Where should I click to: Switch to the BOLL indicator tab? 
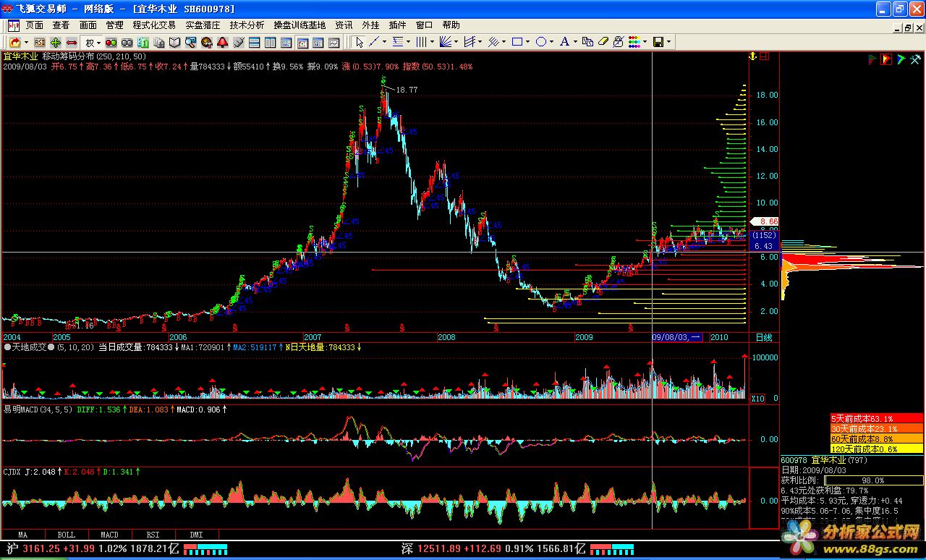[66, 535]
